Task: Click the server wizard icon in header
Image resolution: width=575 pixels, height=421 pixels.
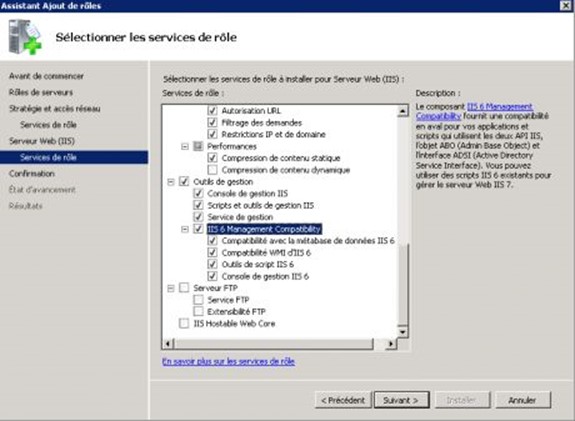Action: pos(25,37)
